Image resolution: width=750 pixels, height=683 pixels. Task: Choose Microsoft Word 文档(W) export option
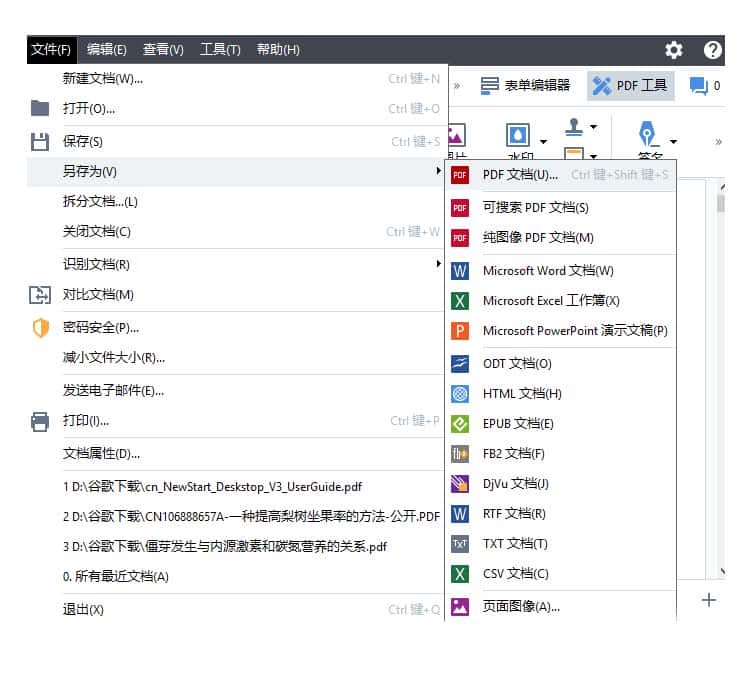point(547,270)
